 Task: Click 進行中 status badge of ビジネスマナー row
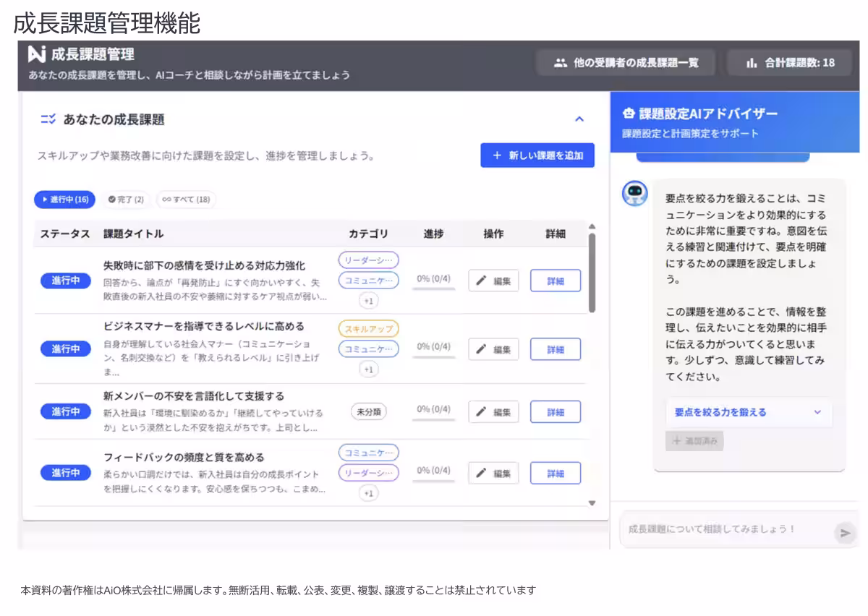(66, 349)
